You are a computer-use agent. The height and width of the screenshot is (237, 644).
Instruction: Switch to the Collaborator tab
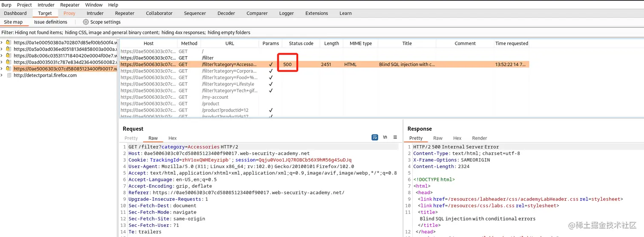159,13
